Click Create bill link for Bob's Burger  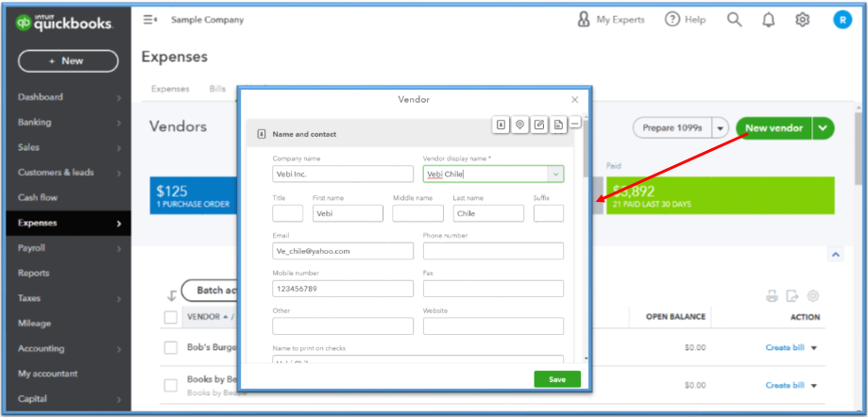[x=784, y=348]
